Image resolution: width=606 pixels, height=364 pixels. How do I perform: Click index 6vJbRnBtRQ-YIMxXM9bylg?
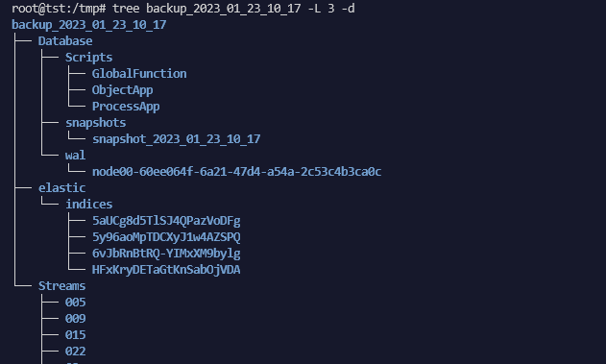[166, 254]
